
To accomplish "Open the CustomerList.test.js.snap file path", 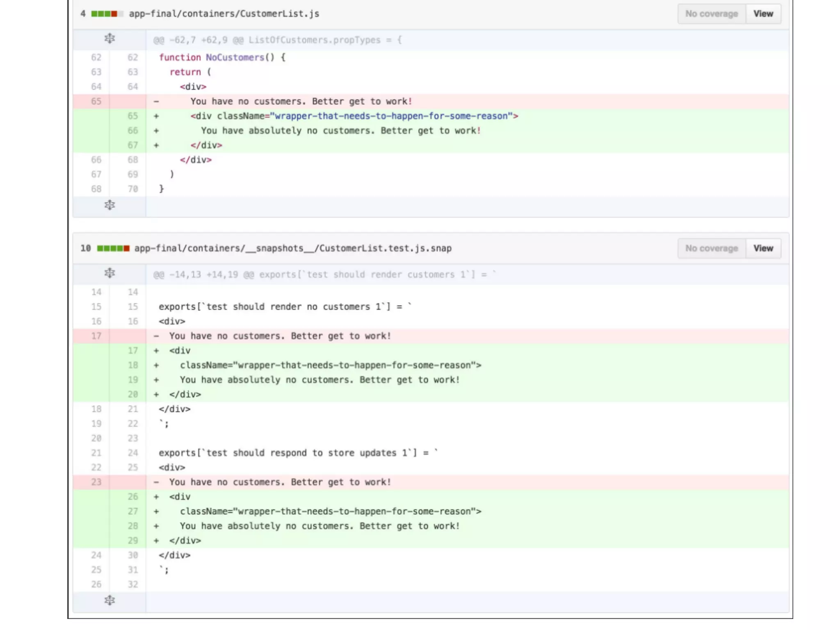I will point(293,249).
